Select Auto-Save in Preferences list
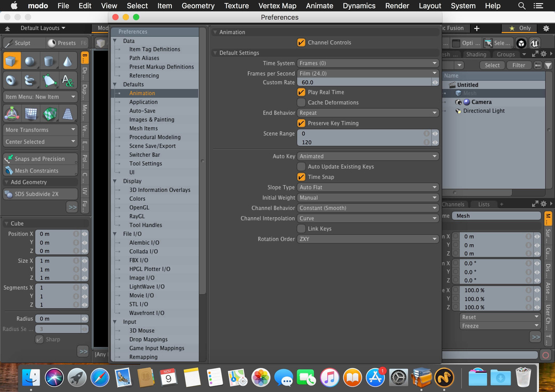The image size is (555, 392). click(142, 111)
